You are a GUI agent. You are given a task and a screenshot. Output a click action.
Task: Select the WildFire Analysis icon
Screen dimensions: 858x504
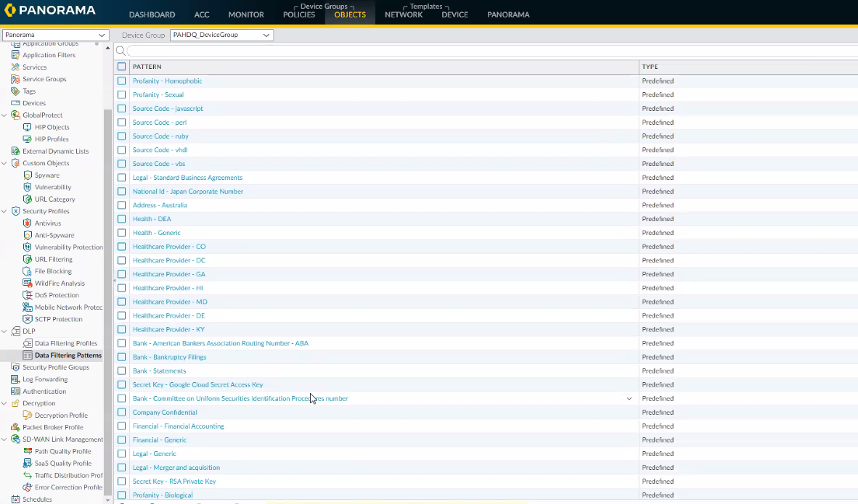[x=28, y=283]
